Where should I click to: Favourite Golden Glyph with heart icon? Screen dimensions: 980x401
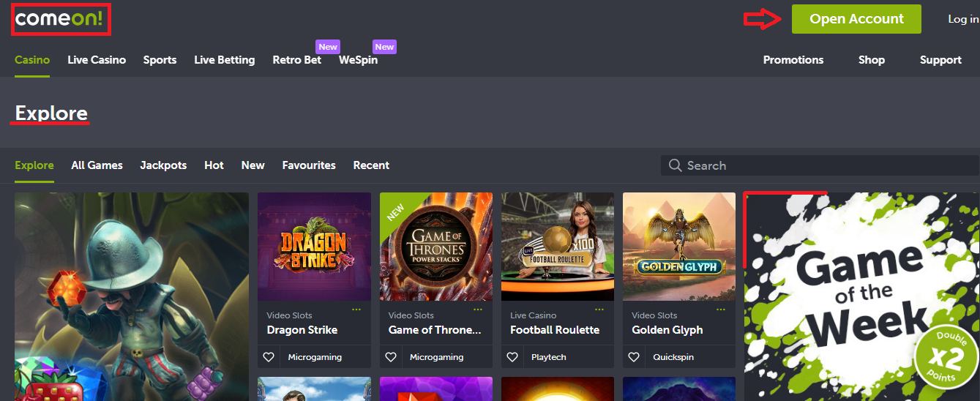634,357
